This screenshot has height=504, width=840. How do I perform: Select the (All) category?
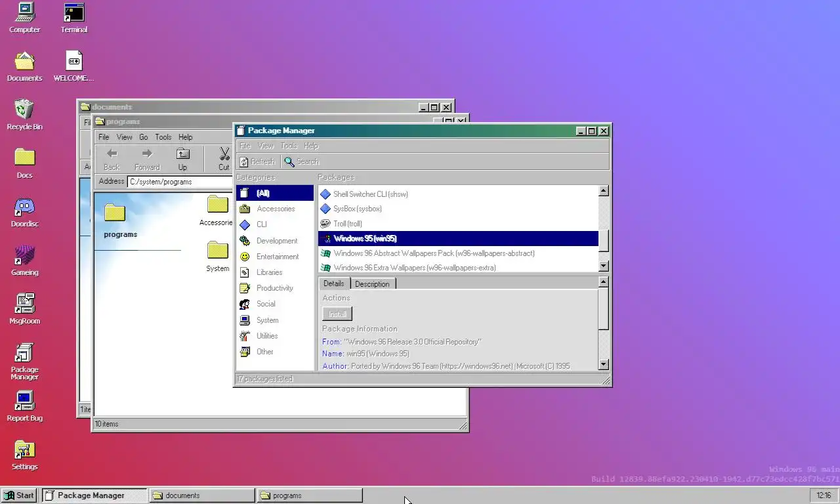[x=275, y=193]
